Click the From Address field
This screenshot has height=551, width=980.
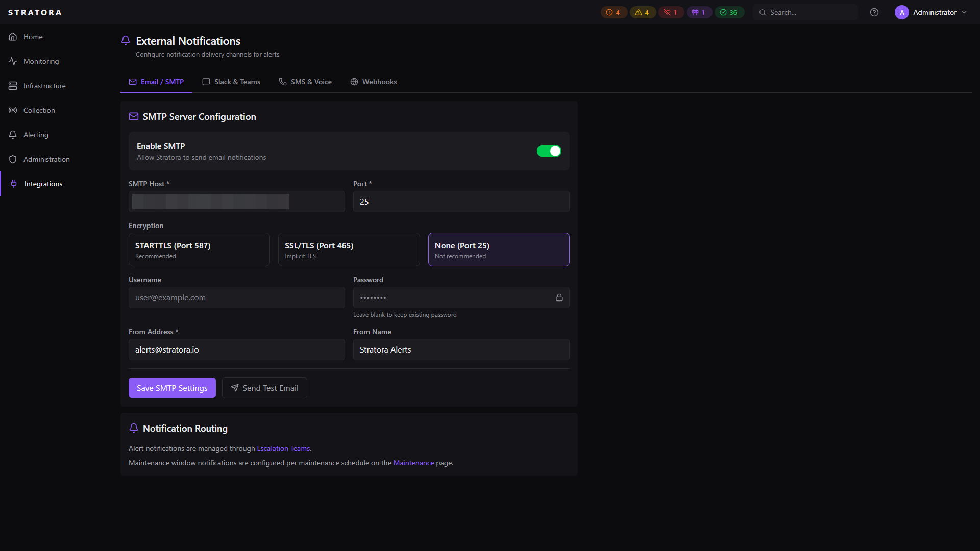coord(237,349)
